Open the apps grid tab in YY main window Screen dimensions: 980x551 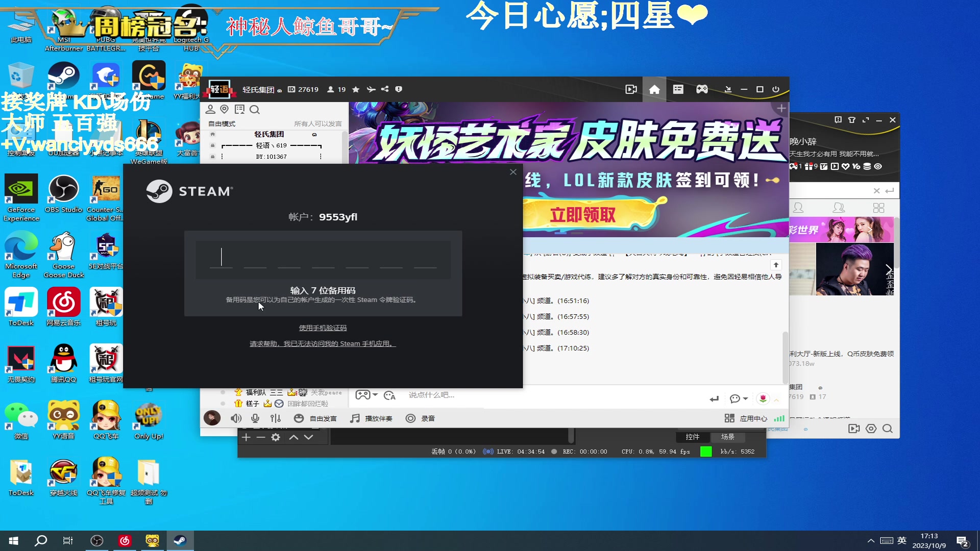[878, 208]
